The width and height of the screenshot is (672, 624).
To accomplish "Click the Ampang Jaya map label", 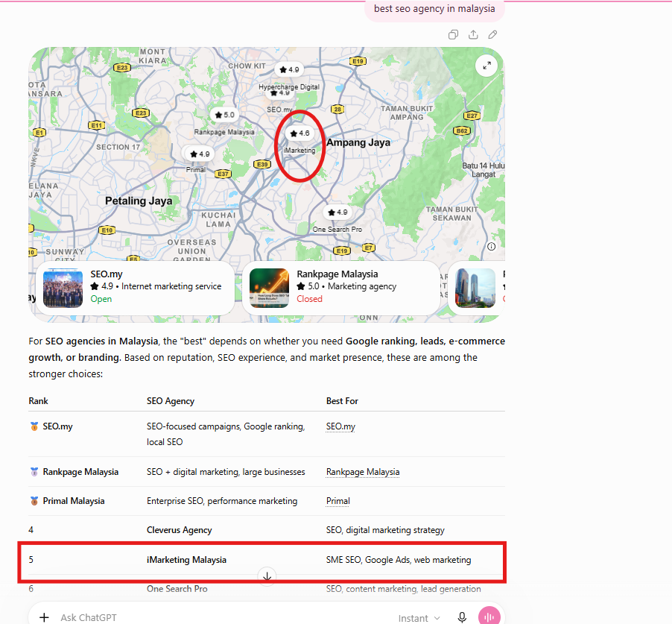I will (x=358, y=142).
